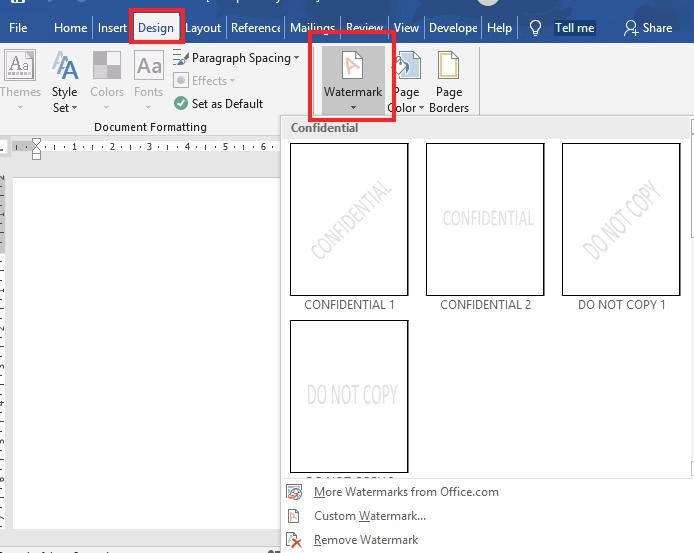Switch to the Home tab
The width and height of the screenshot is (694, 553).
(x=70, y=27)
